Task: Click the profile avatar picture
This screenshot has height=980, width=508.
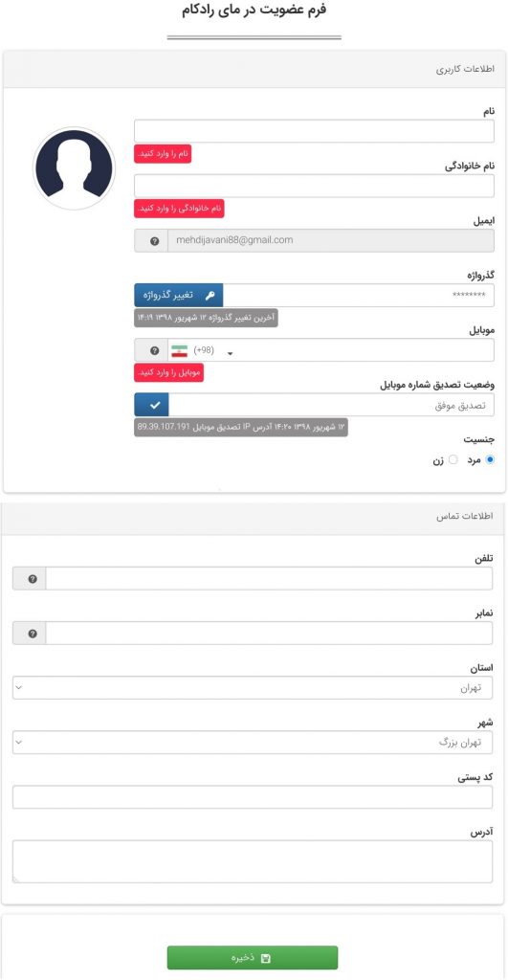Action: [x=74, y=168]
